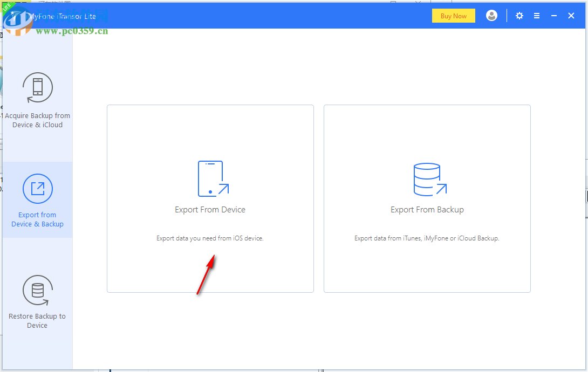This screenshot has width=588, height=372.
Task: Click the Export from Device & Backup sidebar icon
Action: click(x=37, y=189)
